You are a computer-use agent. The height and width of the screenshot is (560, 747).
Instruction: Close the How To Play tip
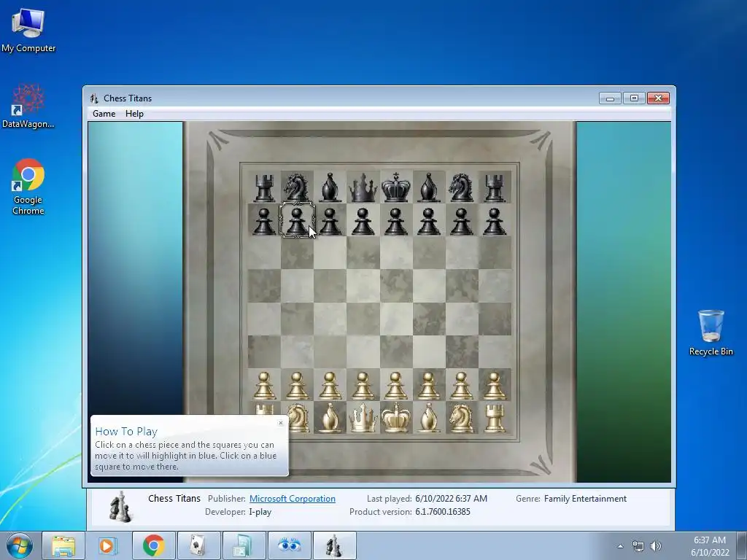[281, 422]
